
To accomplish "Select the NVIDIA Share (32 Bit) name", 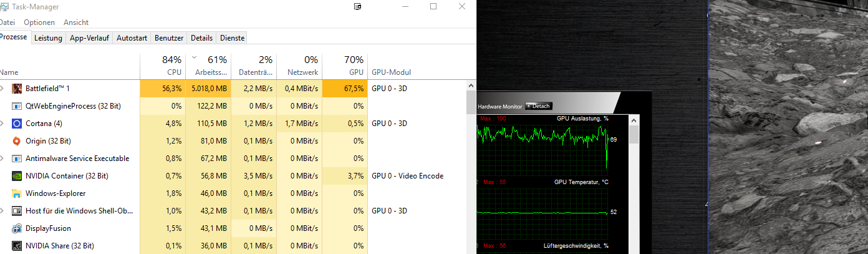I will tap(59, 246).
